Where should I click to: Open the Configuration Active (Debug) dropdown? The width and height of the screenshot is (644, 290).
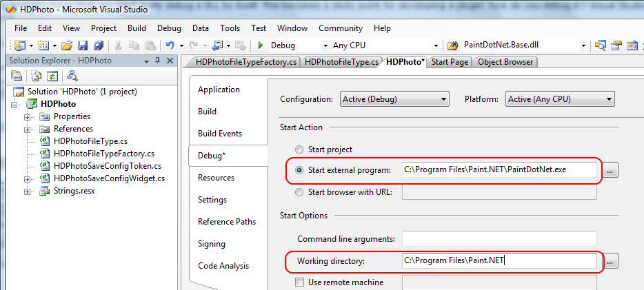click(394, 99)
